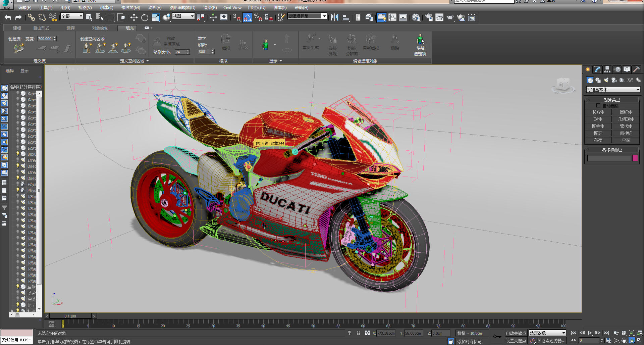Click the ViewCube in viewport corner
Image resolution: width=644 pixels, height=345 pixels.
point(563,85)
